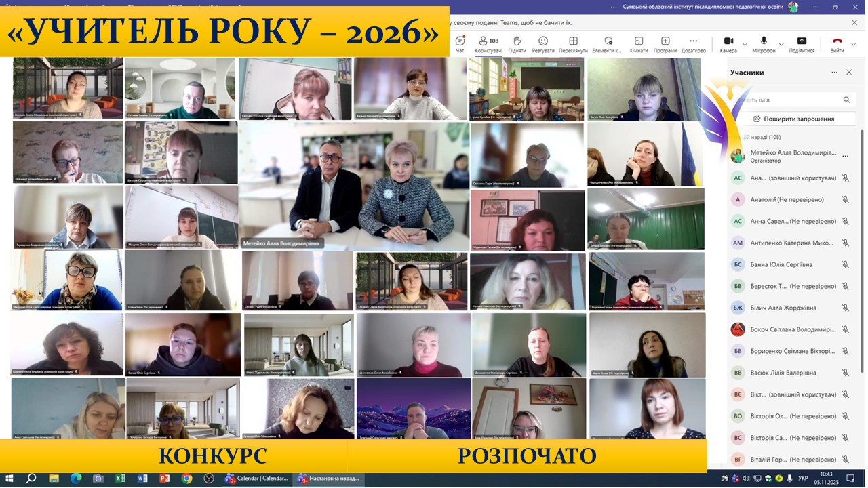This screenshot has height=488, width=868.
Task: Open the Переглянути view options
Action: (x=573, y=44)
